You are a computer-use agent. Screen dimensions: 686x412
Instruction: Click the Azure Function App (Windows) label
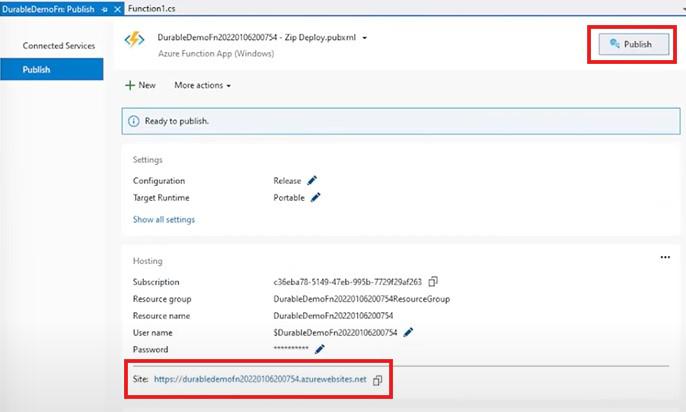[216, 53]
